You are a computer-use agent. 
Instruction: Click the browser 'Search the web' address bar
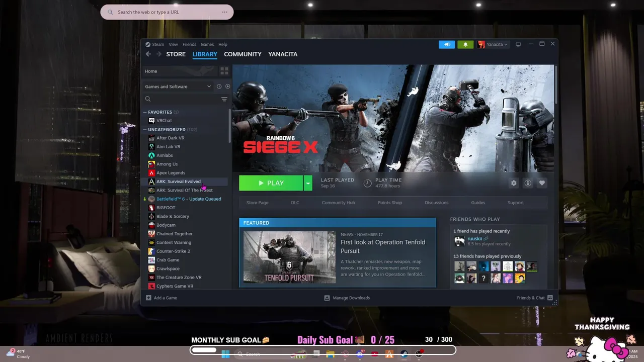click(167, 12)
